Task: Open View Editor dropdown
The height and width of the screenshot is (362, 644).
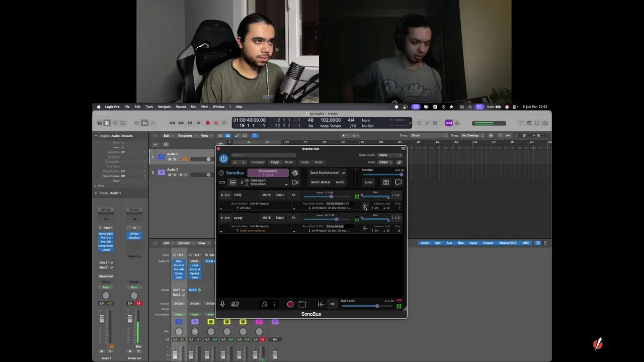Action: [385, 162]
